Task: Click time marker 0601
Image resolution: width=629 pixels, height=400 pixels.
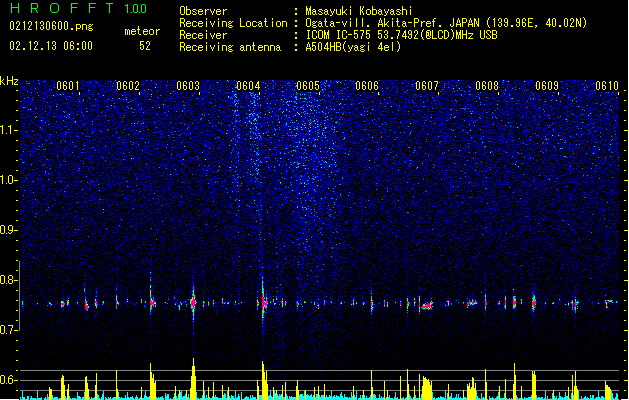Action: click(x=68, y=86)
